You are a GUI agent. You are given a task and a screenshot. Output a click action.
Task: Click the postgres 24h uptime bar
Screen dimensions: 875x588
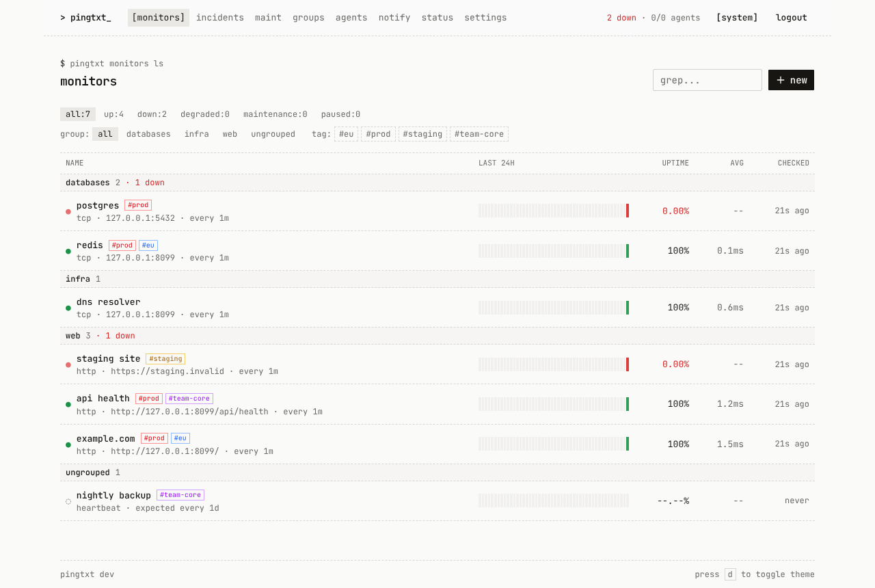[x=554, y=211]
